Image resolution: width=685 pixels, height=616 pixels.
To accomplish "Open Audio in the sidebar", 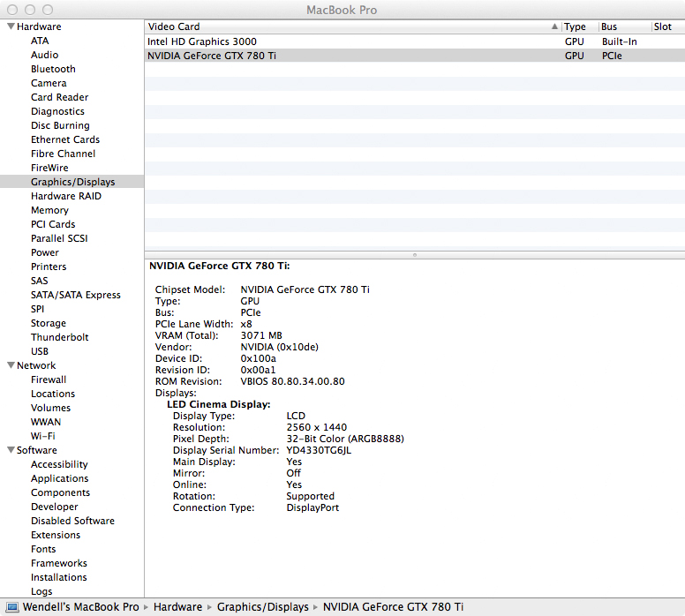I will click(44, 55).
